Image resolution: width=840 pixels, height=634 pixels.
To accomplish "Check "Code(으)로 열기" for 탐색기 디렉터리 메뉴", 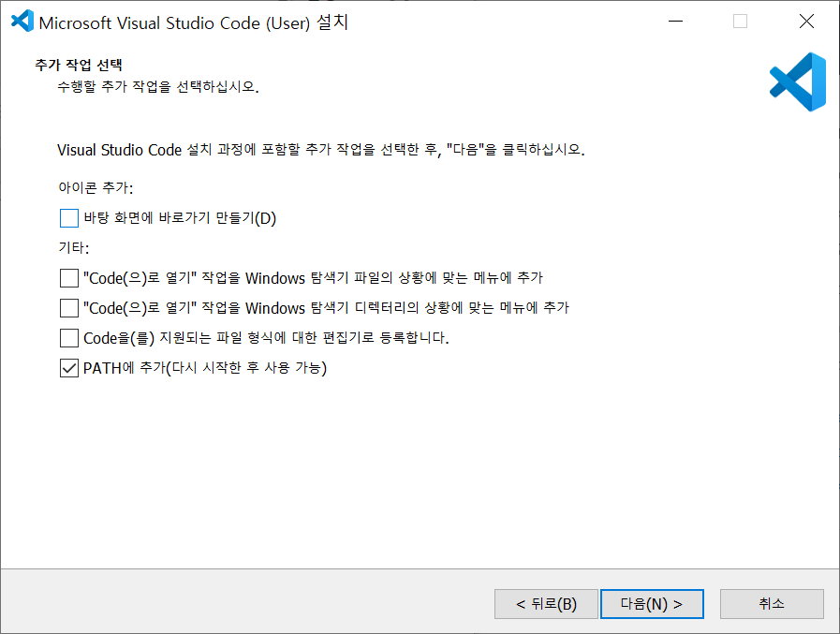I will coord(69,308).
